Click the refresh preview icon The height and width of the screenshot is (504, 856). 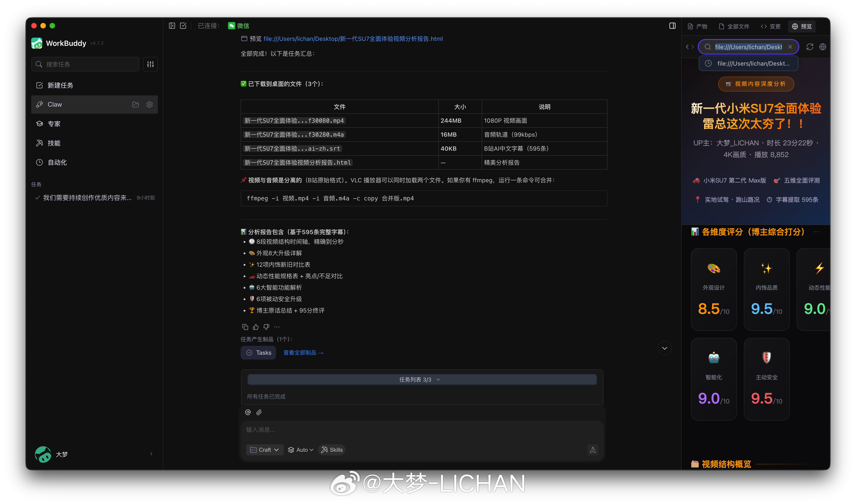pos(810,47)
